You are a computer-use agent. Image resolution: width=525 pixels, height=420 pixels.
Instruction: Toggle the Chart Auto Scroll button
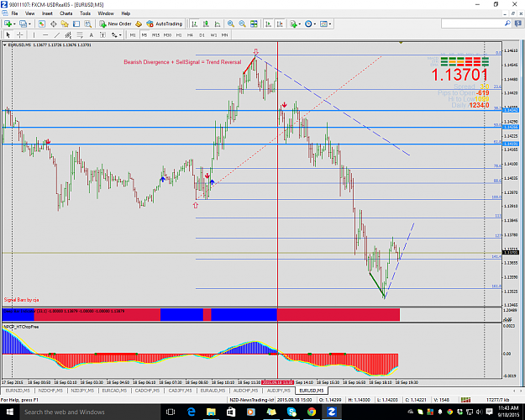(x=268, y=24)
